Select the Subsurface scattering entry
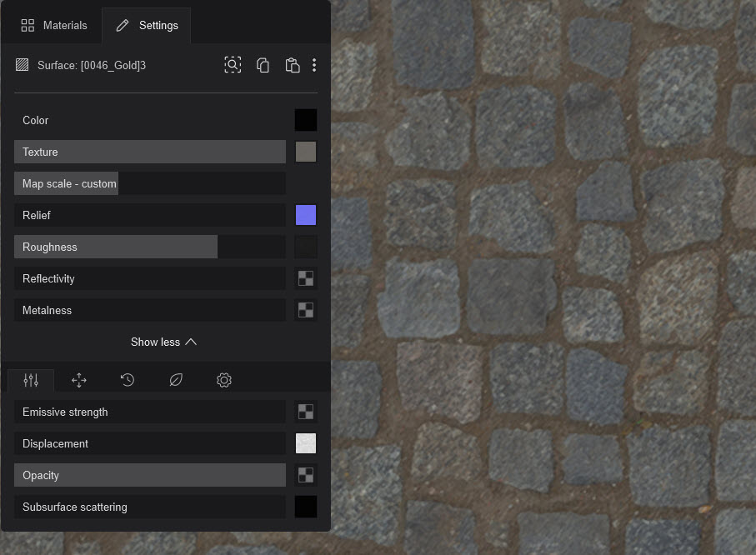 coord(149,507)
